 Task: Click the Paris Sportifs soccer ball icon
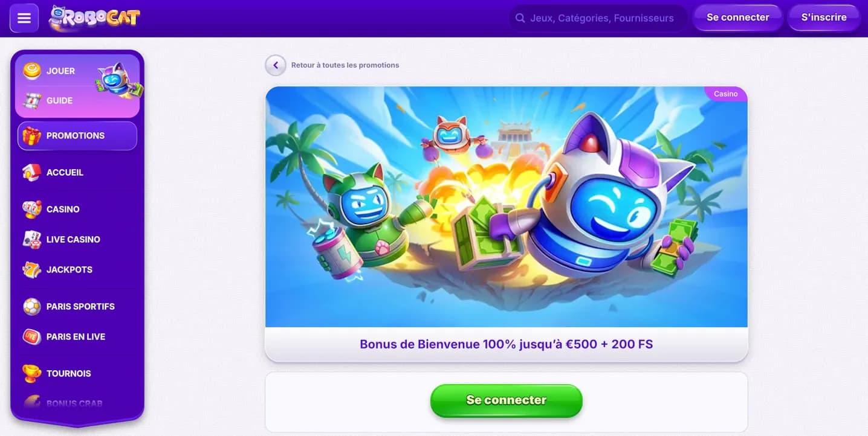pyautogui.click(x=31, y=306)
